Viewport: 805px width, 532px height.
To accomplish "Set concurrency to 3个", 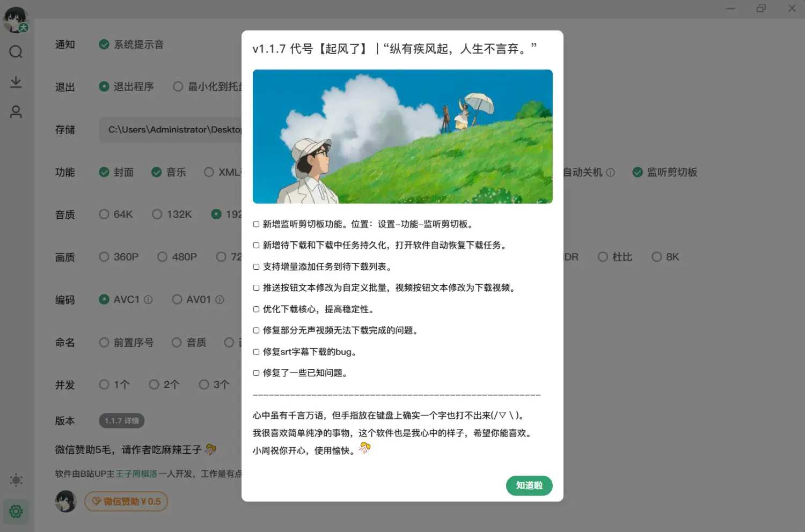I will coord(214,385).
